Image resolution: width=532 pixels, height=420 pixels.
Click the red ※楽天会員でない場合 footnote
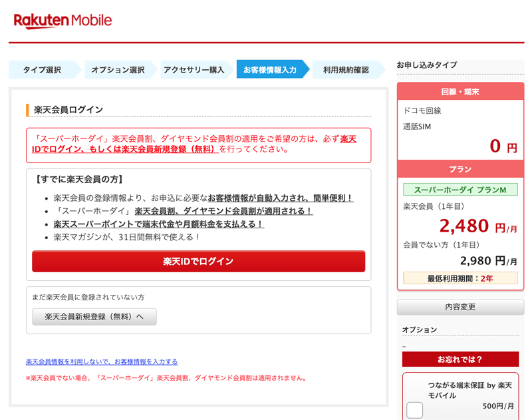point(167,378)
